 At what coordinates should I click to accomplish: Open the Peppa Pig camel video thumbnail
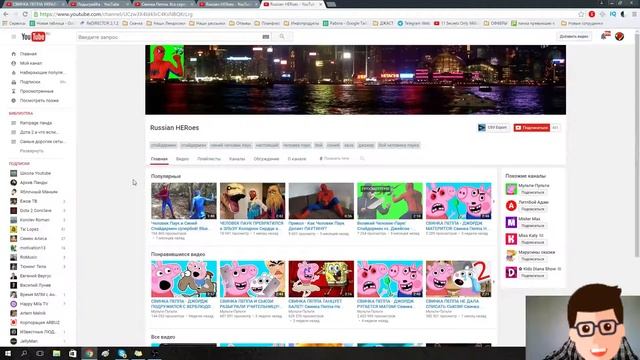(184, 279)
